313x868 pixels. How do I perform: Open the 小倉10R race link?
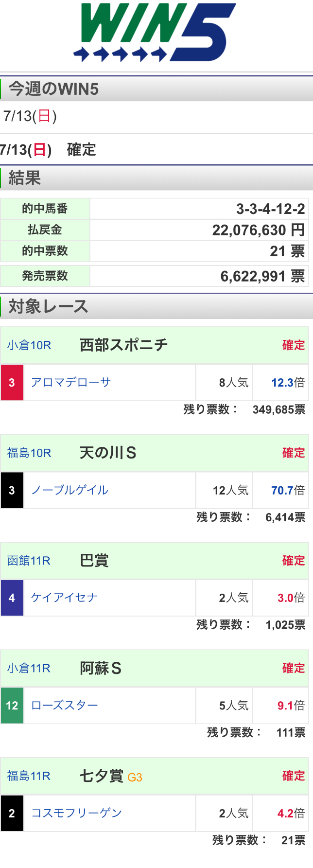(29, 345)
